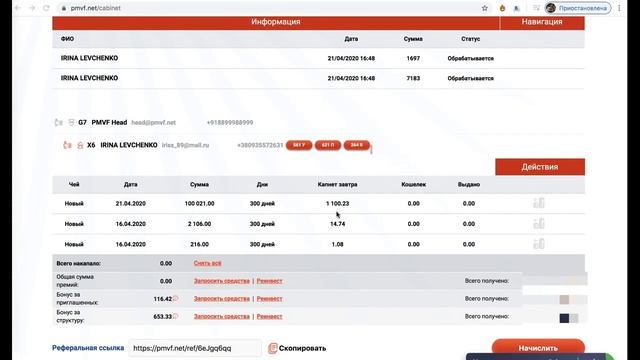Screen dimensions: 640x360
Task: Open the media control playlist icon
Action: coord(536,8)
